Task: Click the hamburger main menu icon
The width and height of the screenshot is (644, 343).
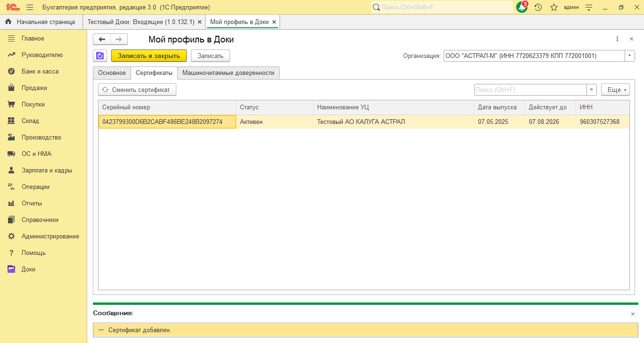Action: (x=30, y=8)
